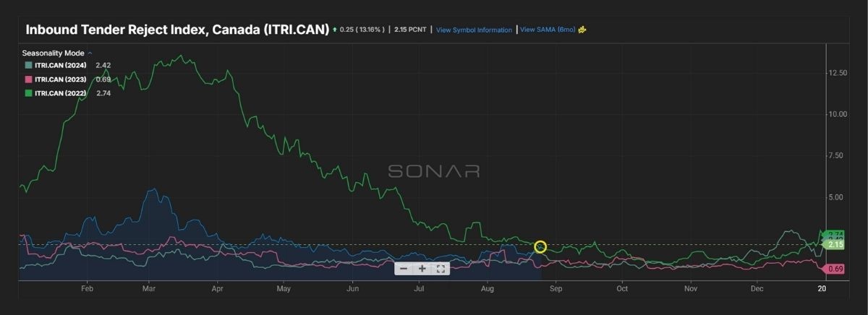Image resolution: width=868 pixels, height=315 pixels.
Task: Click the fit-to-screen chart icon
Action: 441,269
